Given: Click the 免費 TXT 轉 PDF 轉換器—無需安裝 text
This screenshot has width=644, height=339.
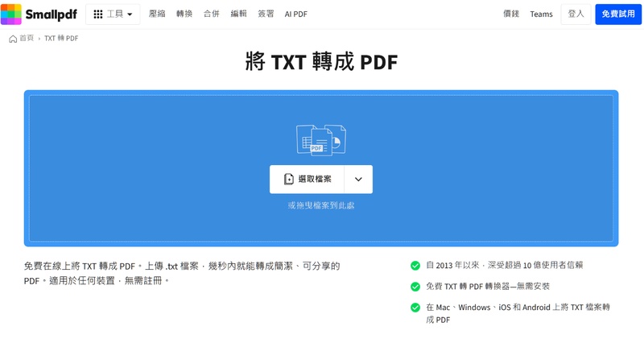Looking at the screenshot, I should pyautogui.click(x=488, y=287).
